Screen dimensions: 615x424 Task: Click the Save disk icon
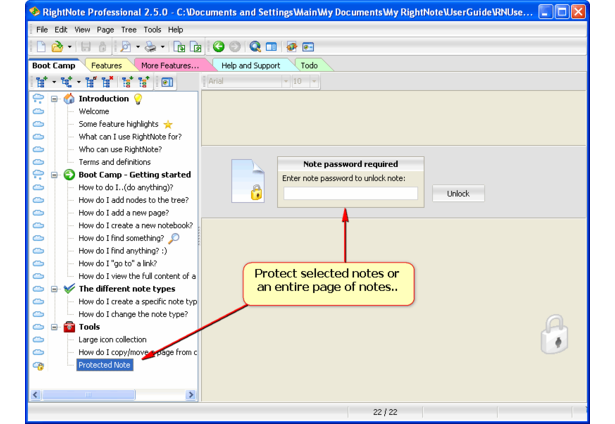coord(86,47)
